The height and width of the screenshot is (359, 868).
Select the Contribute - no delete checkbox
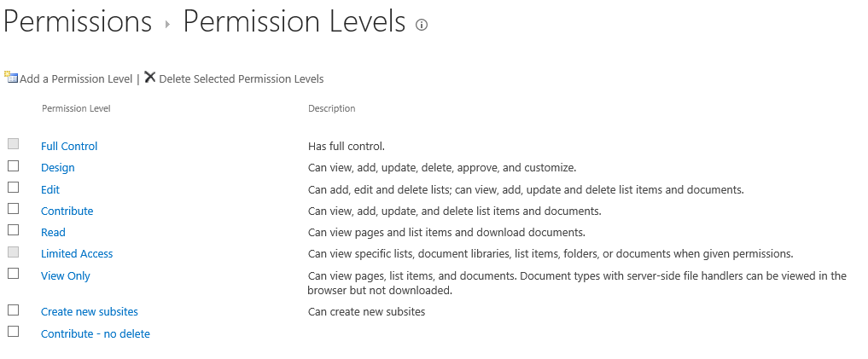click(x=13, y=332)
